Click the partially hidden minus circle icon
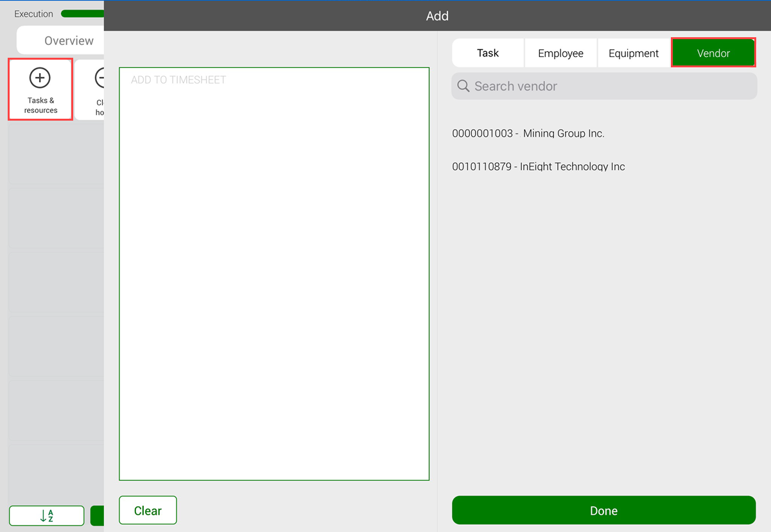This screenshot has width=771, height=532. [99, 78]
